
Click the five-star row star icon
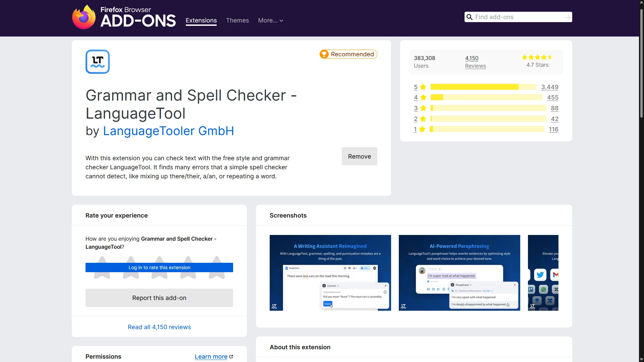click(423, 87)
